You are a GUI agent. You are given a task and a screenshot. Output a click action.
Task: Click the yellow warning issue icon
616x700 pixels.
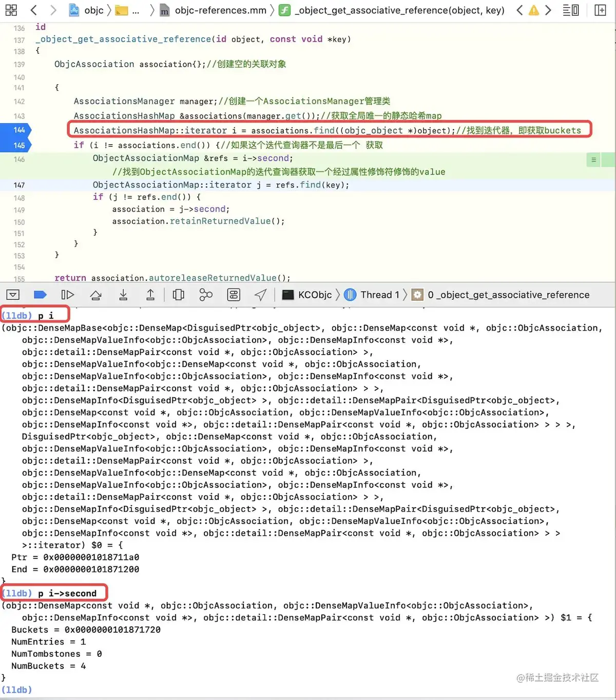(x=534, y=10)
